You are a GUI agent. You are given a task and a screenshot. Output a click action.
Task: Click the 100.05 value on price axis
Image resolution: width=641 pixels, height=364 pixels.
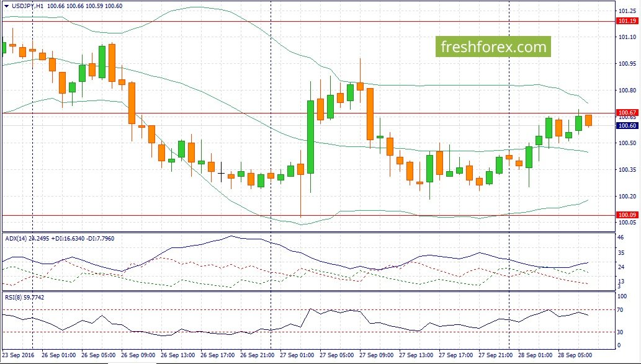point(627,223)
